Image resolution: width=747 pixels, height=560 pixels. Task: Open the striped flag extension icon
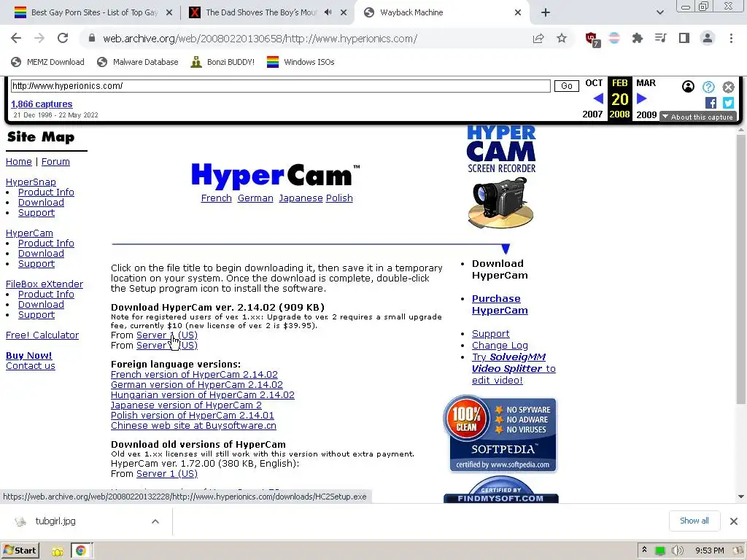point(614,38)
